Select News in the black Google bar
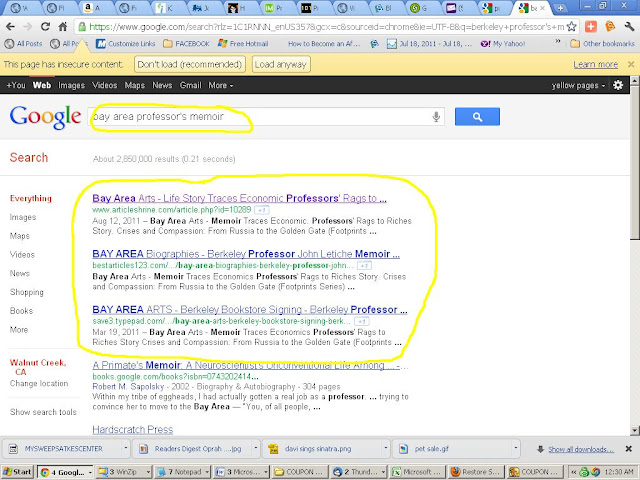Screen dimensions: 640x480 pyautogui.click(x=162, y=85)
